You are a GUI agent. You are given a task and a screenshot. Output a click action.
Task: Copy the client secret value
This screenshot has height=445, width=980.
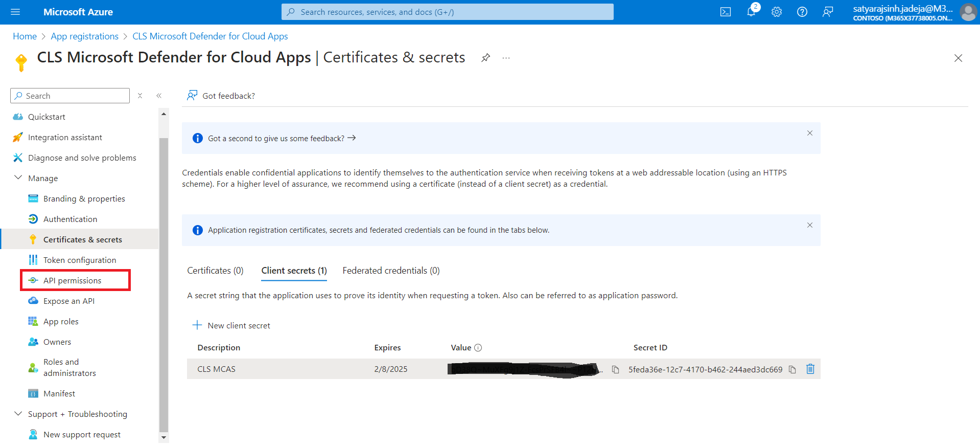616,369
